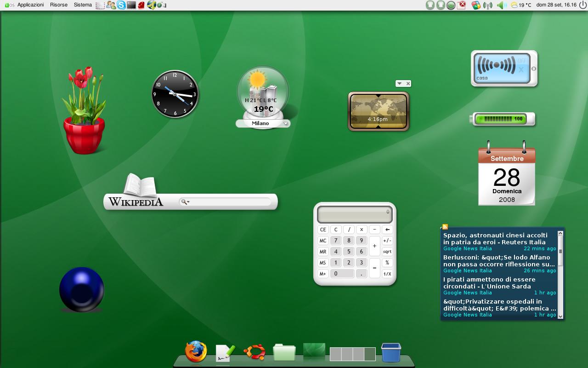Click the calculator equals key
The width and height of the screenshot is (588, 368).
374,268
